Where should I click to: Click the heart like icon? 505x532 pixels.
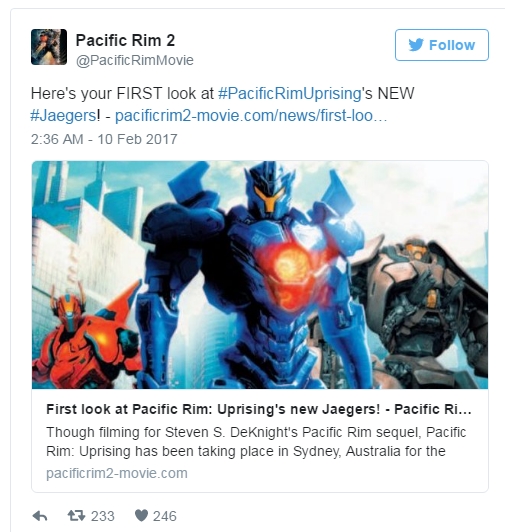pos(141,516)
